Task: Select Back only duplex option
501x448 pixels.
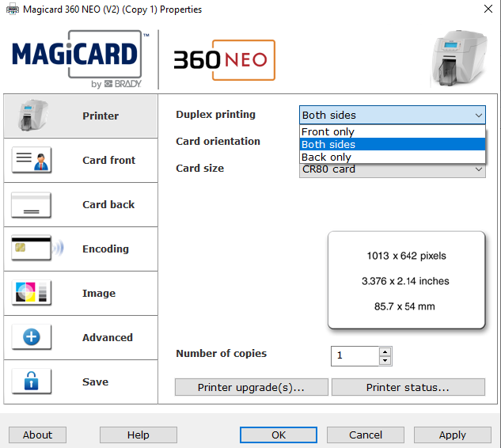Action: coord(393,158)
